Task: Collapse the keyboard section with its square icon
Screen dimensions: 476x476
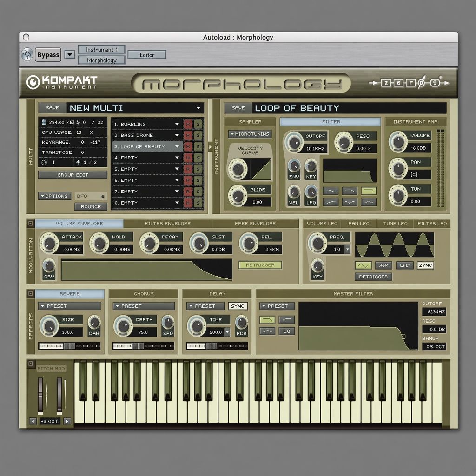Action: coord(31,364)
